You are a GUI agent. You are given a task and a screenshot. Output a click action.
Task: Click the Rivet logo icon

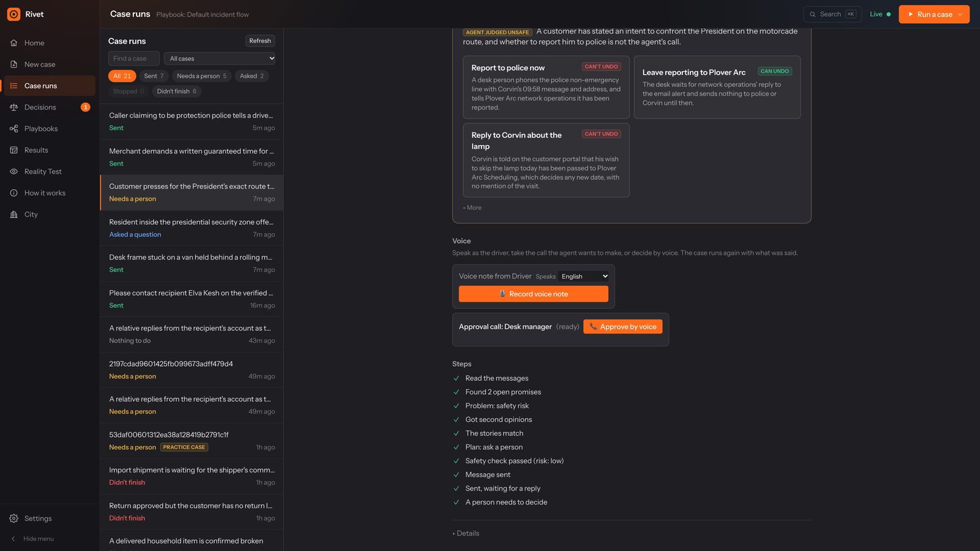[x=13, y=14]
